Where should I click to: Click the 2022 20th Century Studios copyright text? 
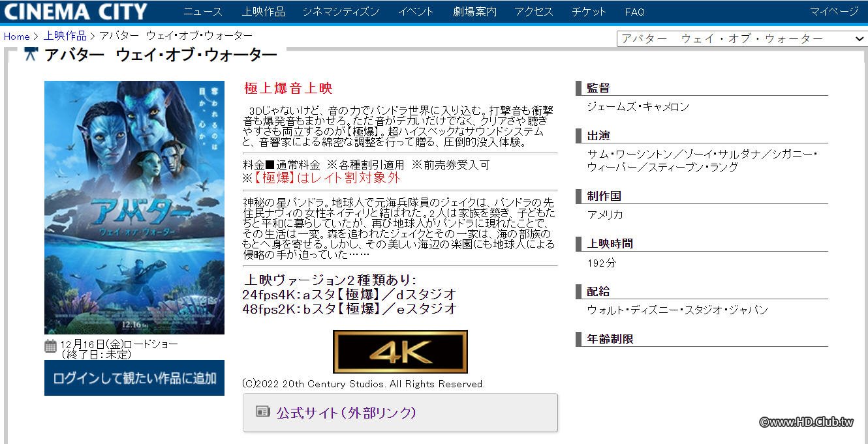[364, 384]
